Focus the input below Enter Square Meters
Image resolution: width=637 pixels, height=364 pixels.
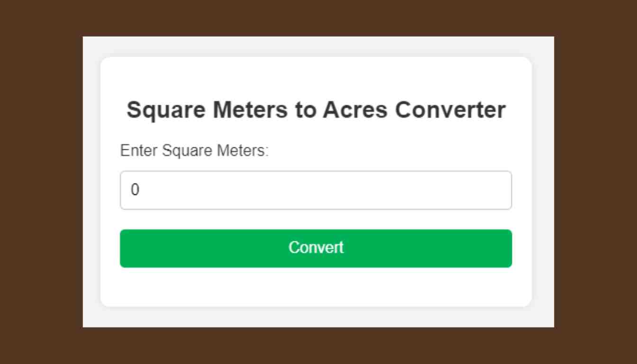click(316, 190)
